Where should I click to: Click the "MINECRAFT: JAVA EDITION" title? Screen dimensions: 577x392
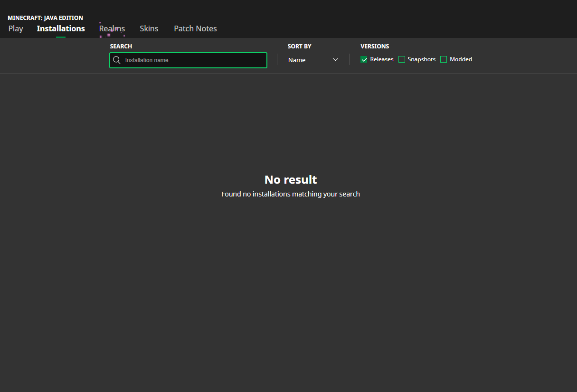[46, 18]
